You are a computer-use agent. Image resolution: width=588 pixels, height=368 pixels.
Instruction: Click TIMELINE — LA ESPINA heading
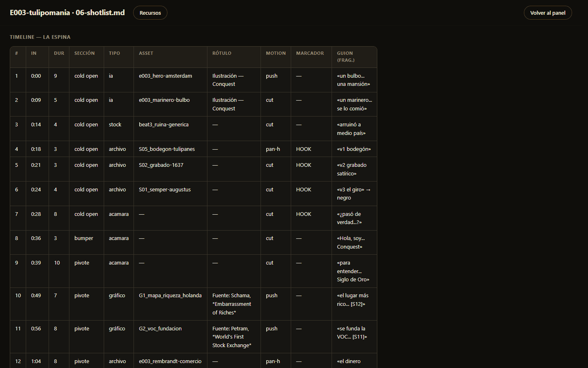(x=40, y=37)
